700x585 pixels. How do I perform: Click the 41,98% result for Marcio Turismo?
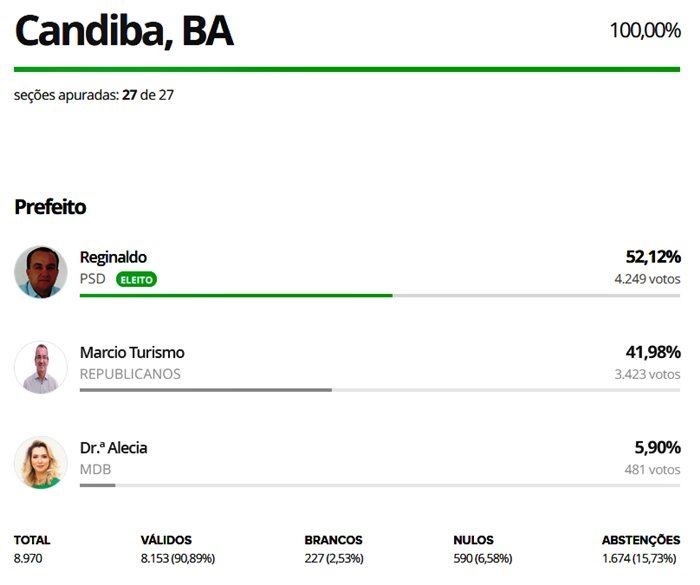(653, 352)
